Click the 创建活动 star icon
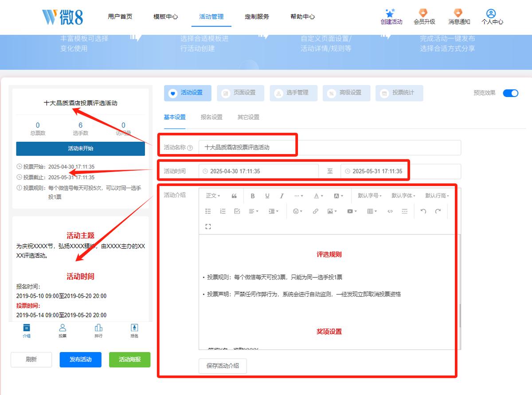This screenshot has height=395, width=532. [390, 13]
